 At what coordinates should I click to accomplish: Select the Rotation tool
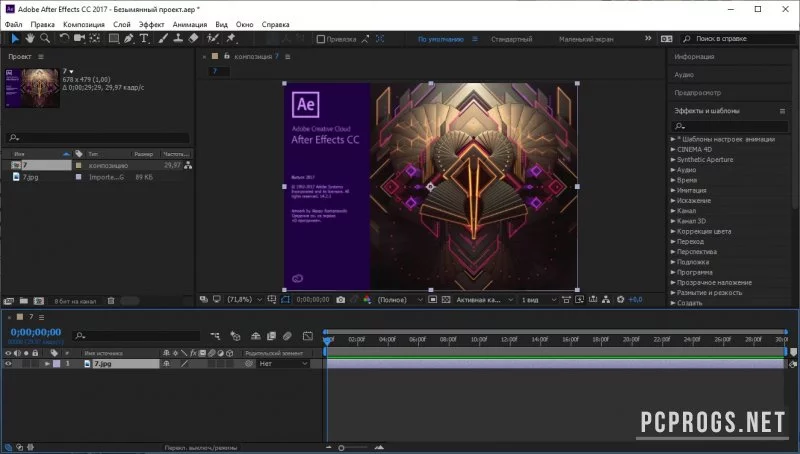[x=64, y=38]
